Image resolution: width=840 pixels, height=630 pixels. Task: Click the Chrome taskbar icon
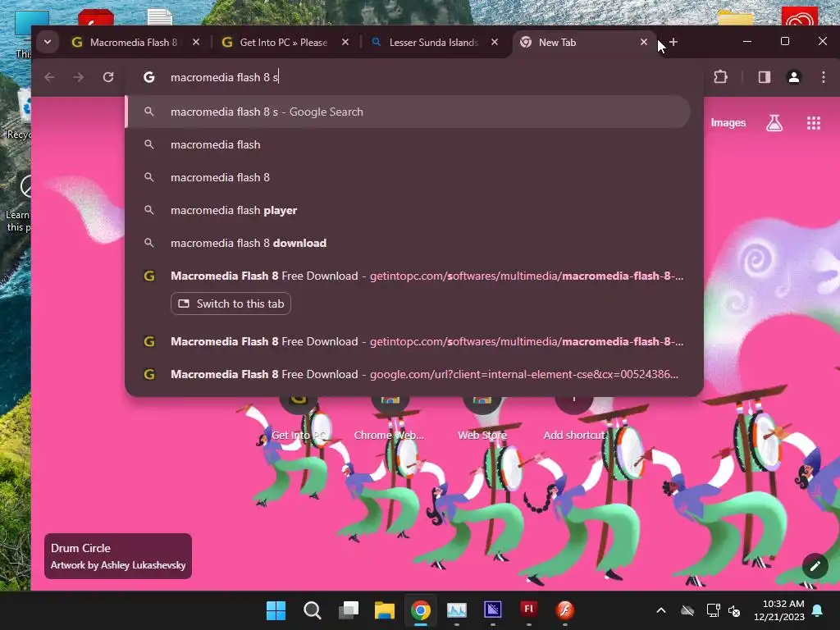click(421, 610)
